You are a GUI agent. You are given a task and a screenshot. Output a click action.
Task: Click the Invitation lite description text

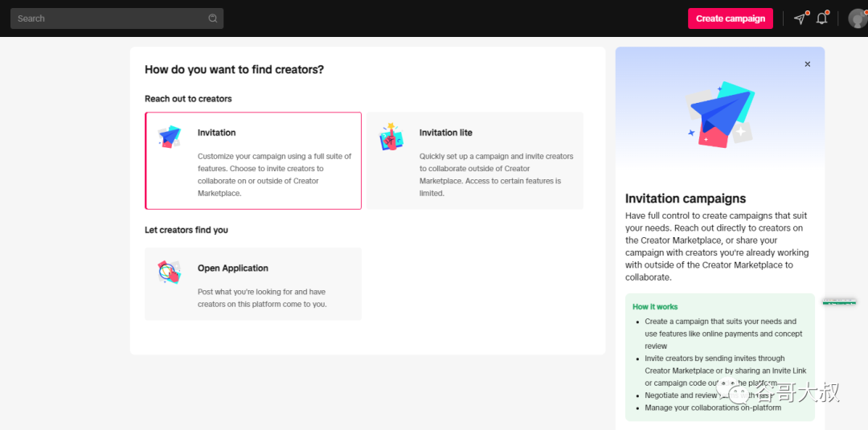tap(497, 174)
